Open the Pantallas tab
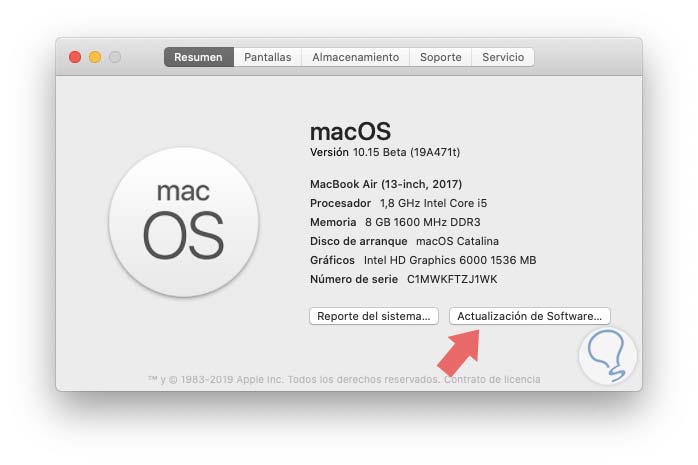The image size is (698, 465). (x=268, y=57)
